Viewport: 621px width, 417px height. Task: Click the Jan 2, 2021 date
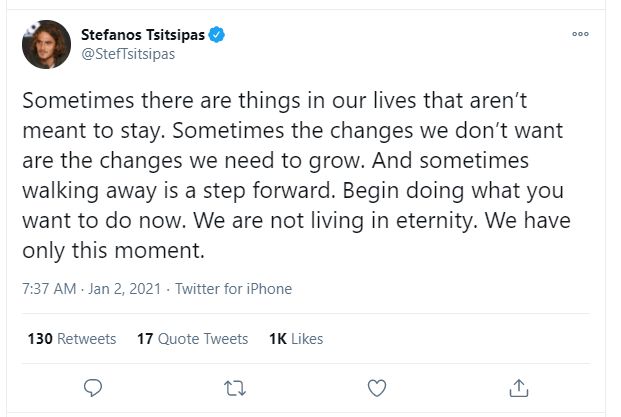pyautogui.click(x=125, y=289)
